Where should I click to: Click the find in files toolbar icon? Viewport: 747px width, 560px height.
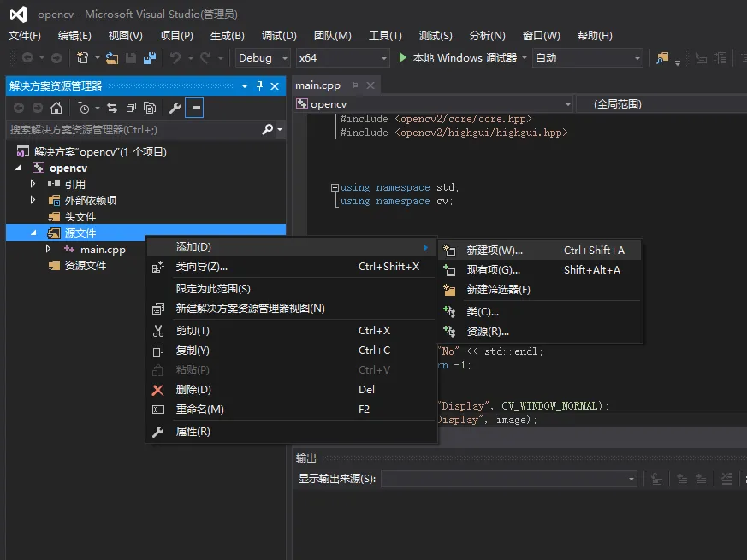[x=662, y=58]
